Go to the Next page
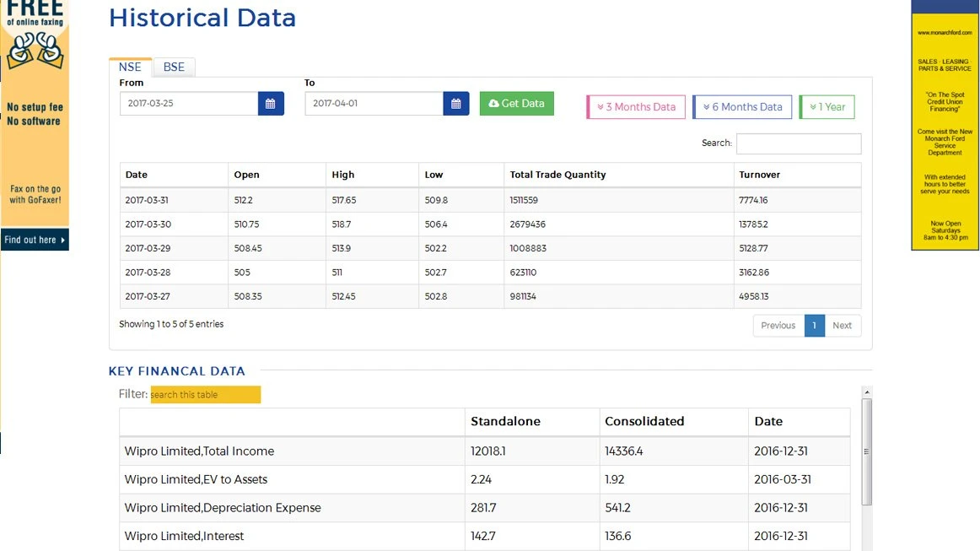The width and height of the screenshot is (980, 551). point(843,325)
